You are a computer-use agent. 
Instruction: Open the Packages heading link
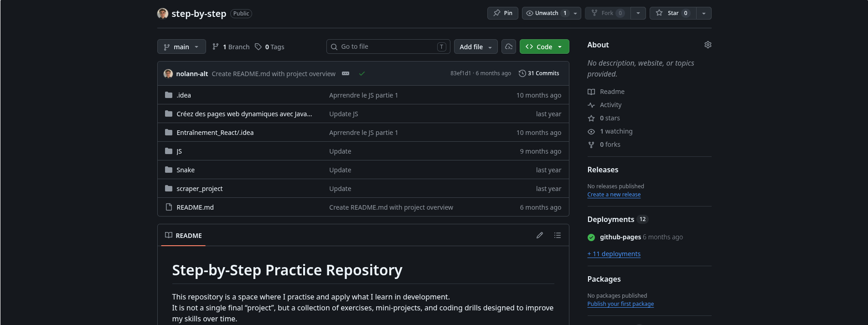pos(604,279)
